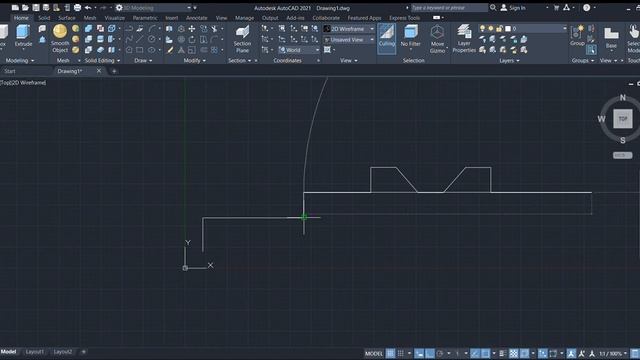Expand the Layers panel

(x=509, y=60)
